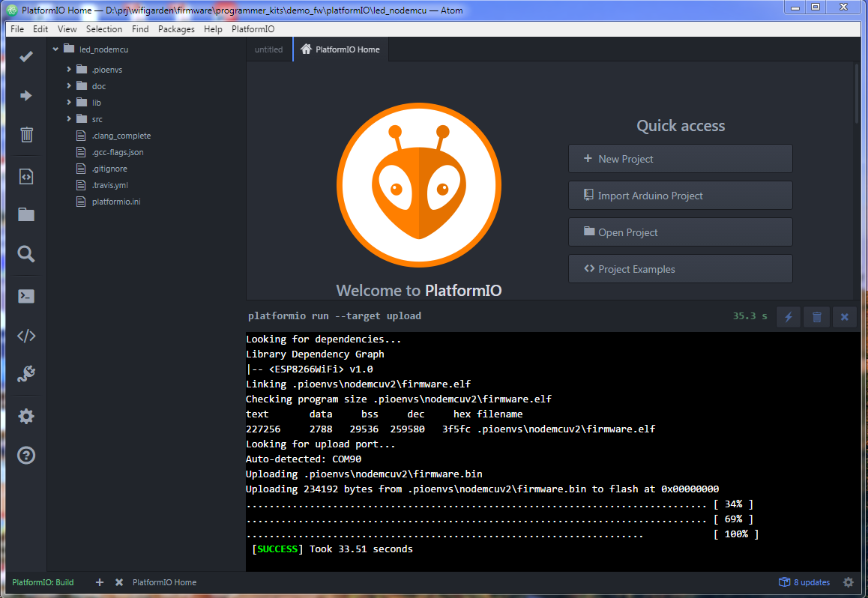868x598 pixels.
Task: Click the Help question mark icon
Action: pos(26,456)
